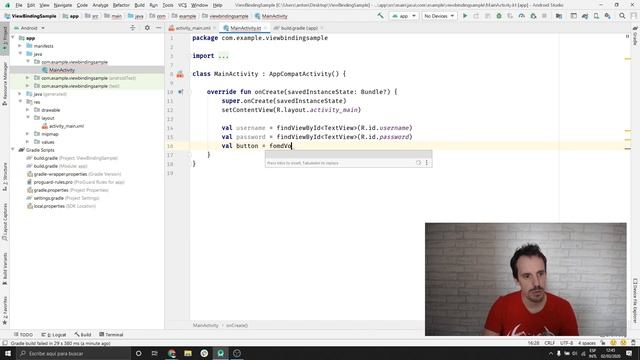Open the TODO tool window
Viewport: 640px width, 360px height.
(23, 334)
